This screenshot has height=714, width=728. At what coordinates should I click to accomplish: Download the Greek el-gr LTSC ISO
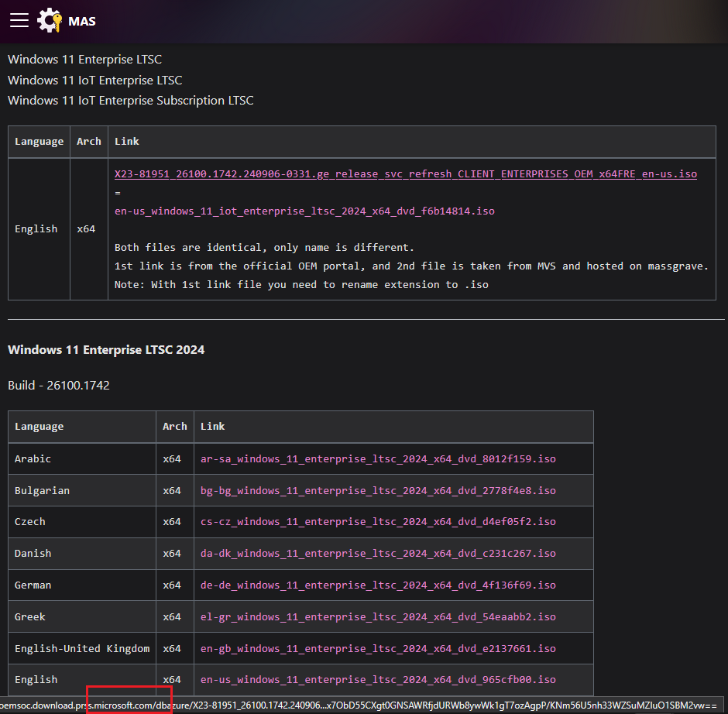coord(378,617)
